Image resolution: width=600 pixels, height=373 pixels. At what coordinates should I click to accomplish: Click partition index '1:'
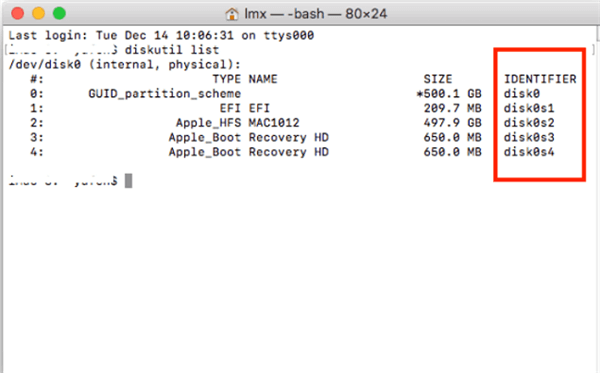37,108
